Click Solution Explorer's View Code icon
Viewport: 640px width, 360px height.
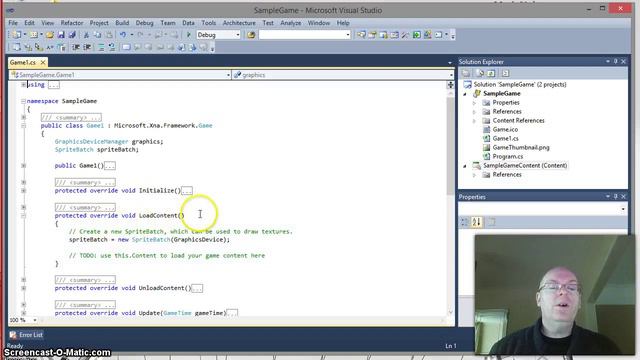[505, 73]
